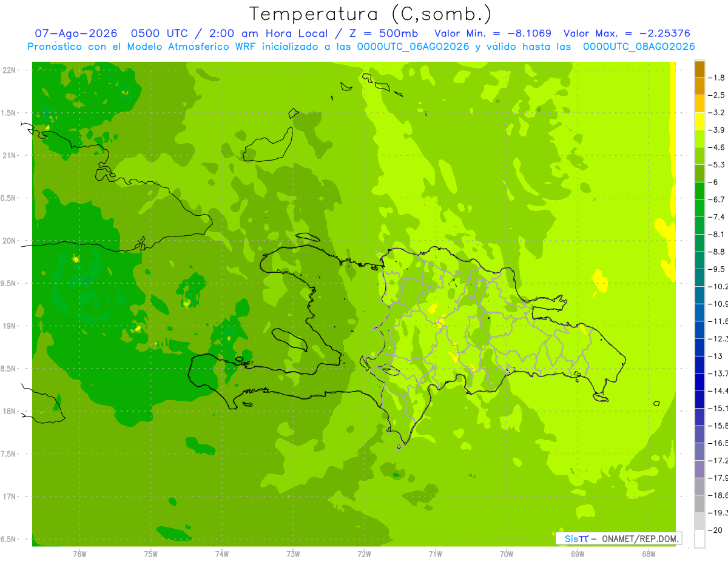Click the "-3.9" color bar label
Viewport: 728px width, 562px height.
pyautogui.click(x=718, y=130)
